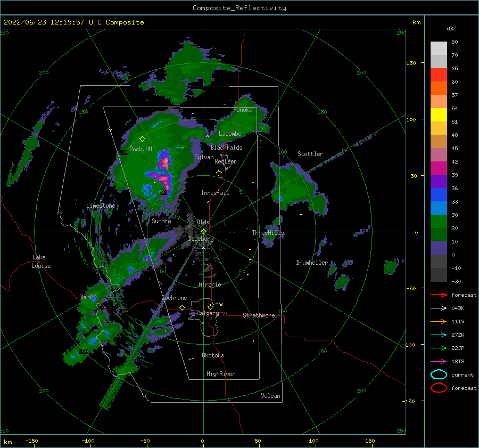Select the red swatch in dBZ scale
The height and width of the screenshot is (448, 479).
point(439,75)
